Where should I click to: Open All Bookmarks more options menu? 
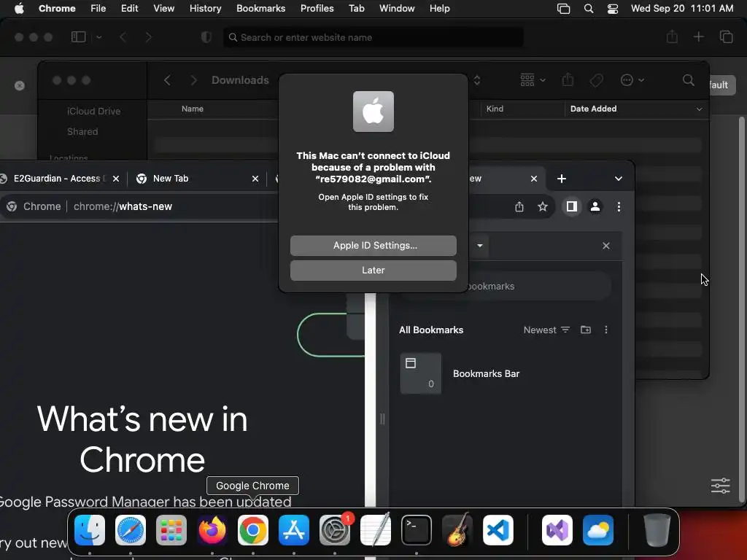click(606, 330)
